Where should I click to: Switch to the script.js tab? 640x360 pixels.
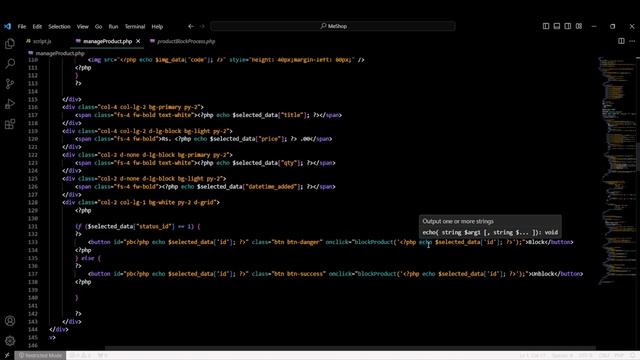click(x=39, y=41)
